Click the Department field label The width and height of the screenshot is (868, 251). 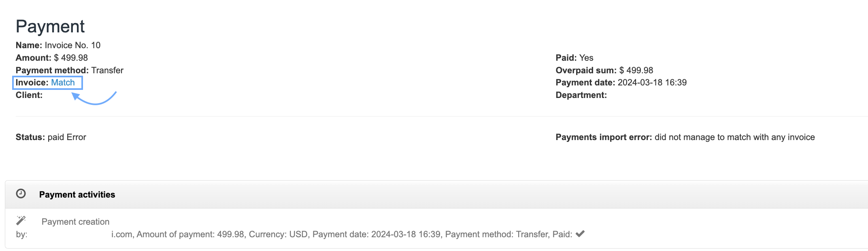coord(581,95)
